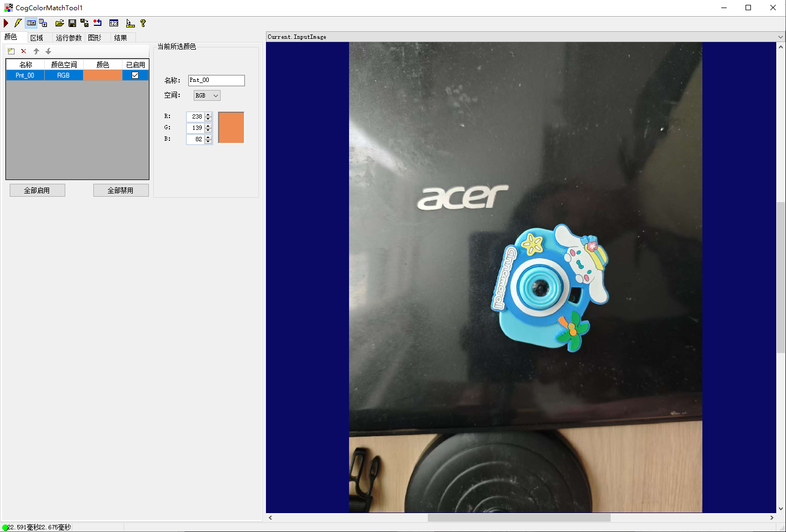
Task: Click the electric lightning bolt run mode icon
Action: click(18, 23)
